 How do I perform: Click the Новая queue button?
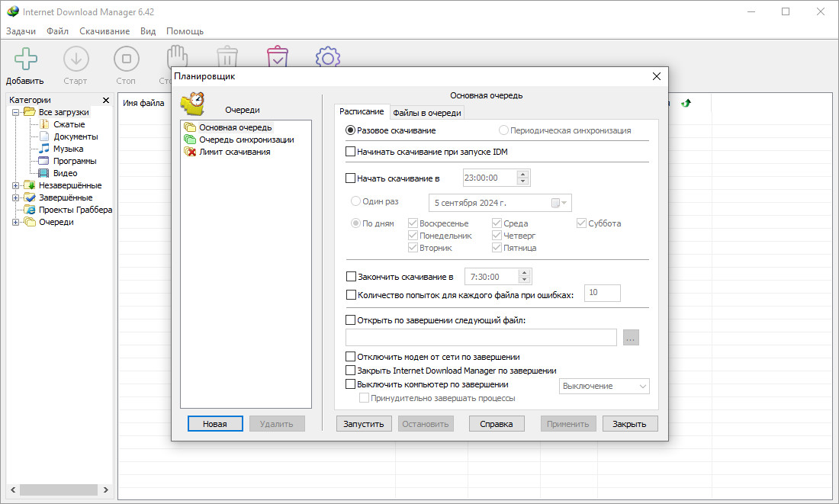coord(215,424)
